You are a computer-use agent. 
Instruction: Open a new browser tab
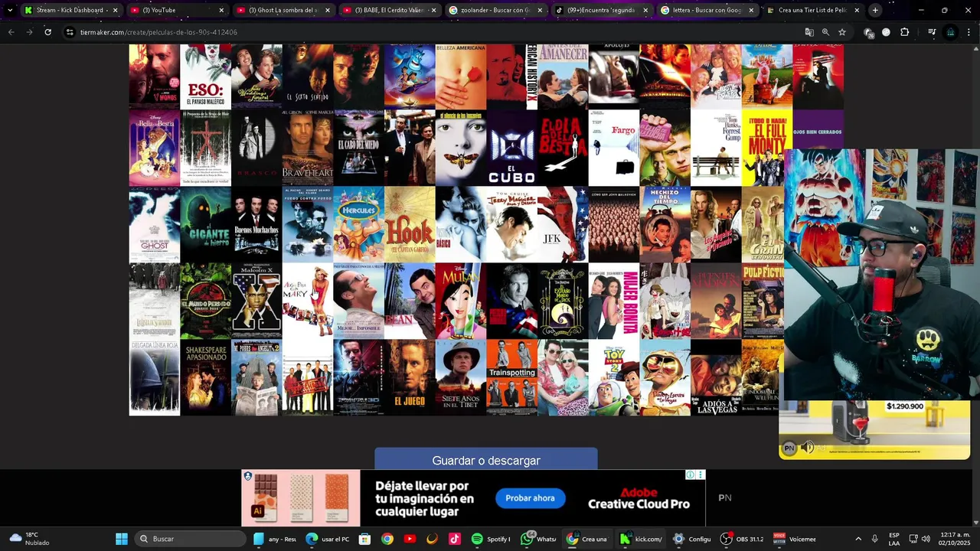pos(875,10)
